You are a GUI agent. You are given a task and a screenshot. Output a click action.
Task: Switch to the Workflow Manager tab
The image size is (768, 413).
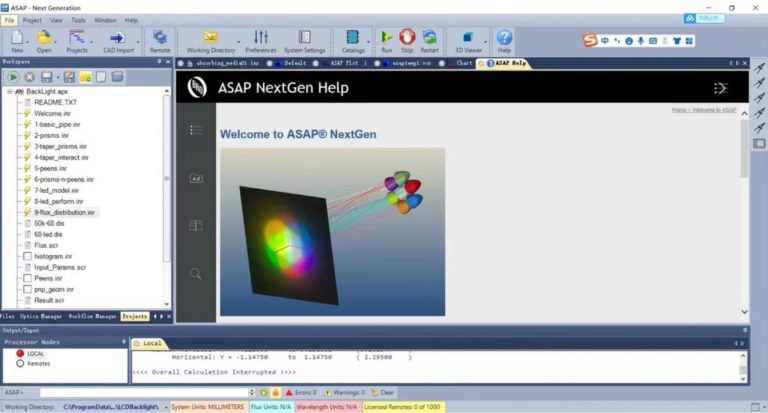tap(92, 316)
